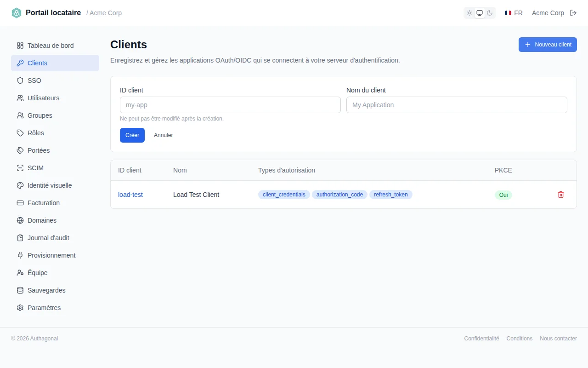Click the Types d'autorisation column header
This screenshot has width=588, height=368.
pyautogui.click(x=287, y=170)
